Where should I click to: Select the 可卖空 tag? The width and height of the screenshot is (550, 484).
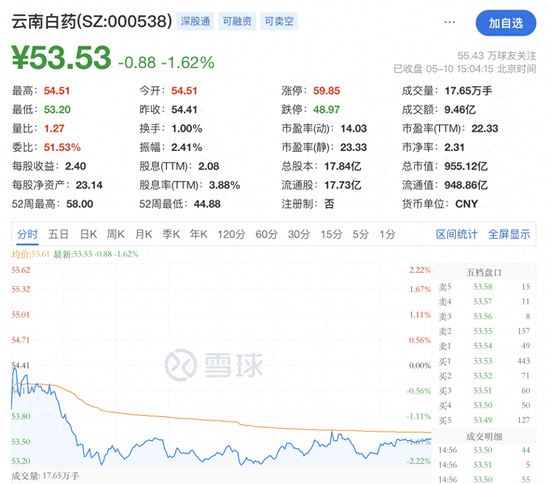[x=279, y=21]
